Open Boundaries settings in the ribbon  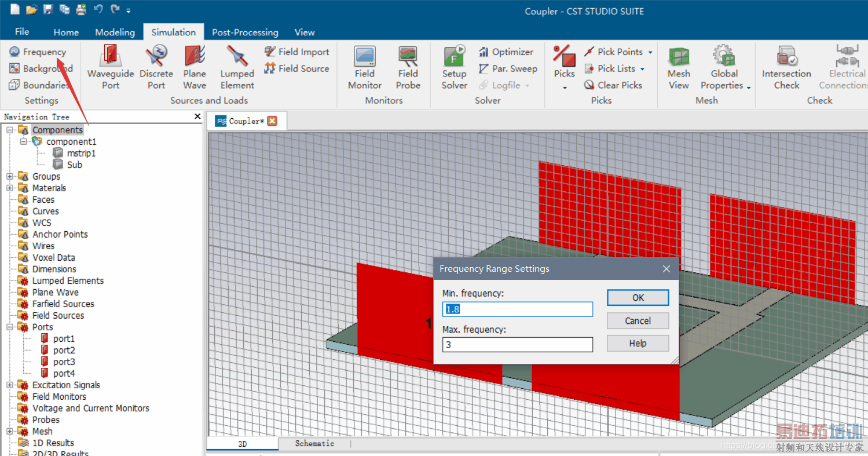click(39, 85)
